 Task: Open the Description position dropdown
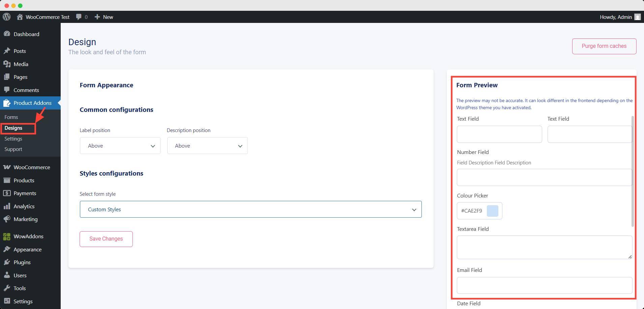coord(207,146)
